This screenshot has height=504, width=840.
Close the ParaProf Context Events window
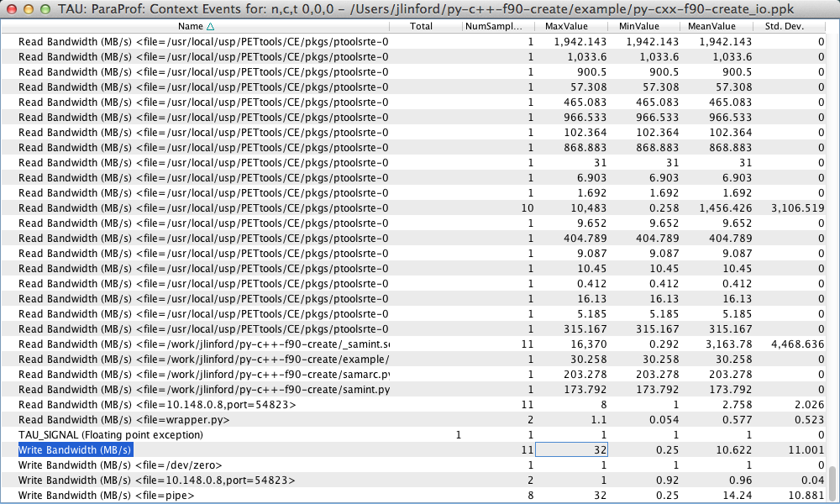[11, 10]
